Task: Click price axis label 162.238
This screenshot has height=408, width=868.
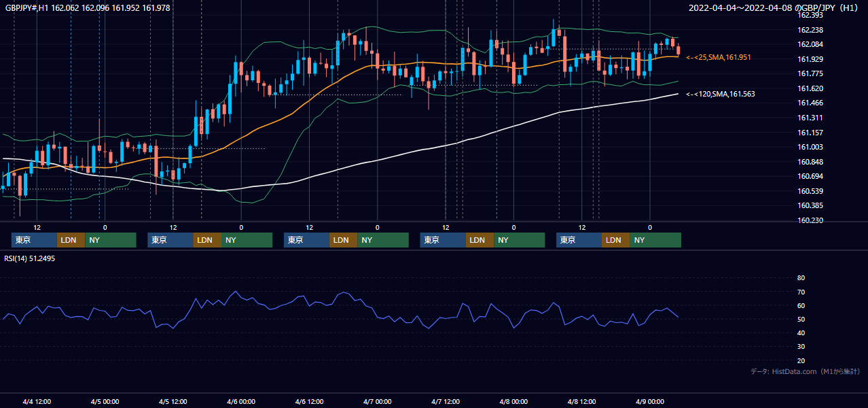Action: (810, 30)
